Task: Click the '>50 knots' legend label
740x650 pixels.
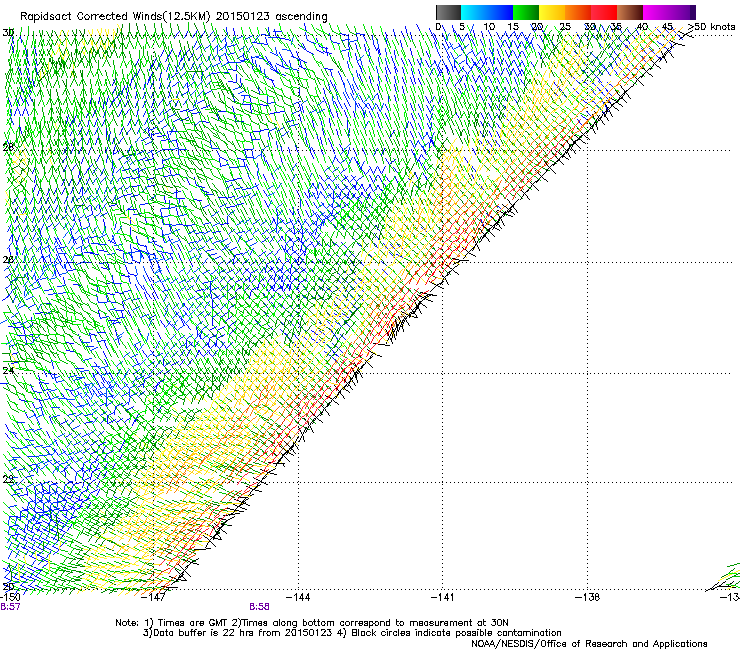Action: click(x=712, y=27)
